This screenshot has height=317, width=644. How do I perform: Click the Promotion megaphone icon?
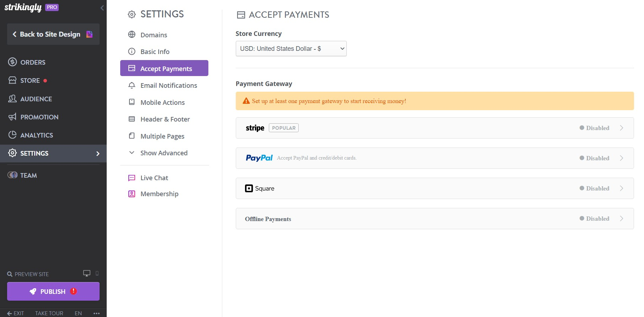click(x=12, y=117)
